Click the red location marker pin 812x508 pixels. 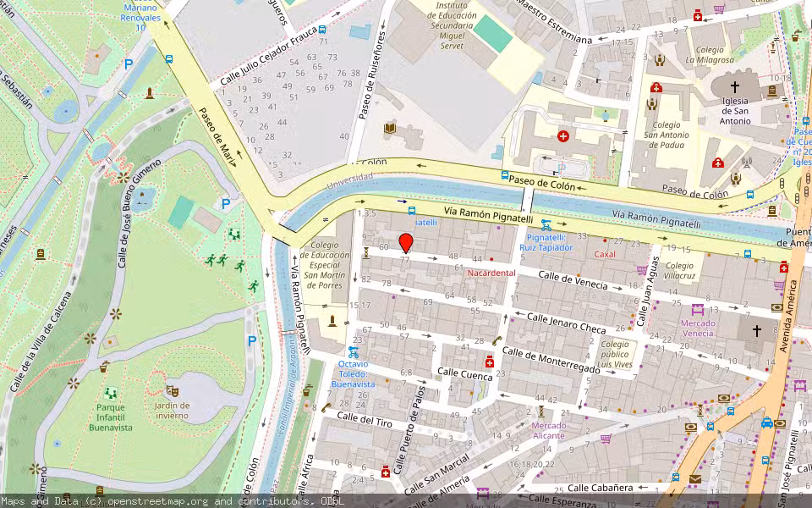[x=406, y=243]
